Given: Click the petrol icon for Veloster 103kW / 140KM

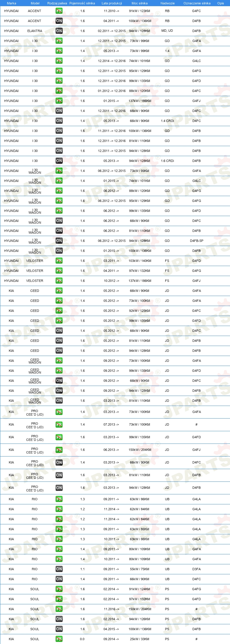Looking at the screenshot, I should pyautogui.click(x=59, y=261).
